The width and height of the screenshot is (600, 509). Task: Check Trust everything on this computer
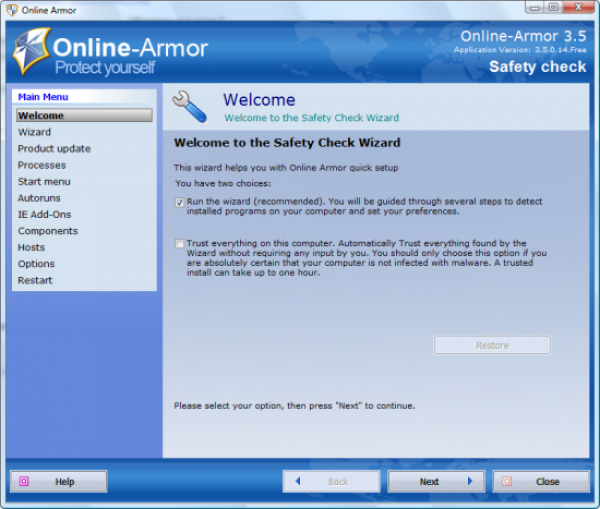(x=179, y=244)
